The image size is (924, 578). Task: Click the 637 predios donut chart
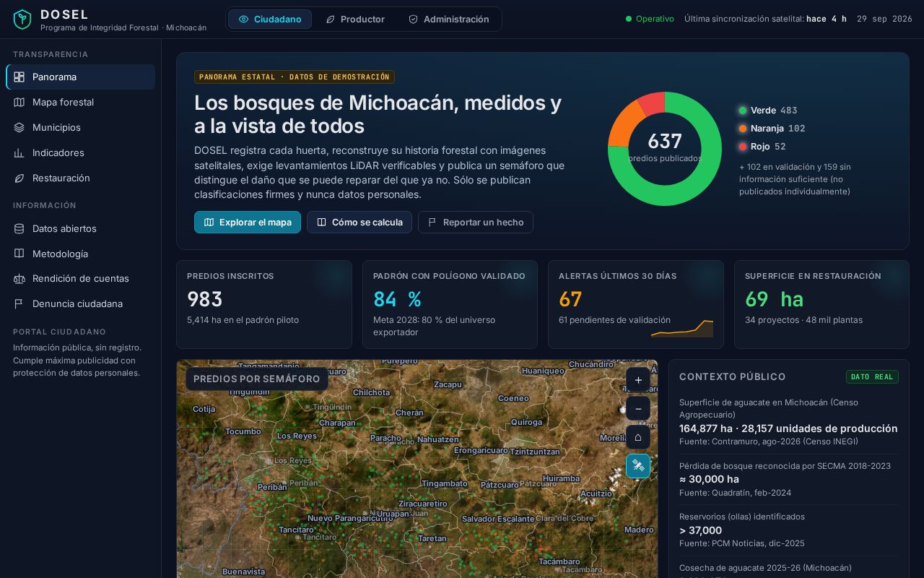pos(665,149)
